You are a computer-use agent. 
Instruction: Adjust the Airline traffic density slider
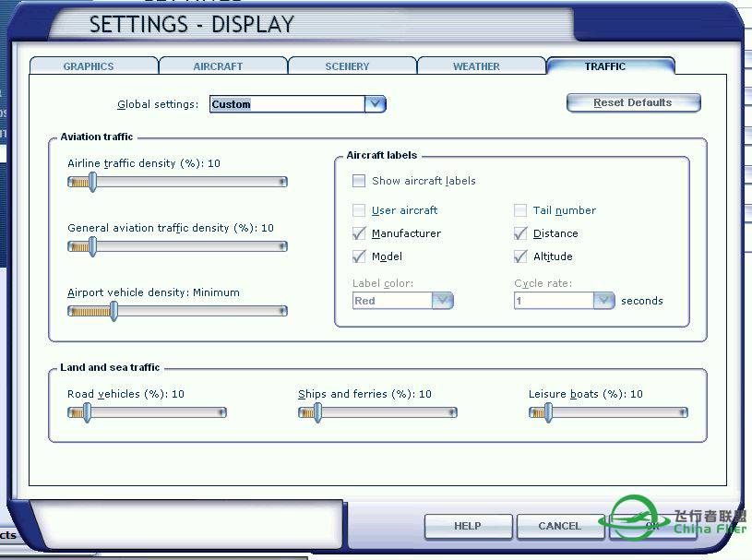point(177,182)
